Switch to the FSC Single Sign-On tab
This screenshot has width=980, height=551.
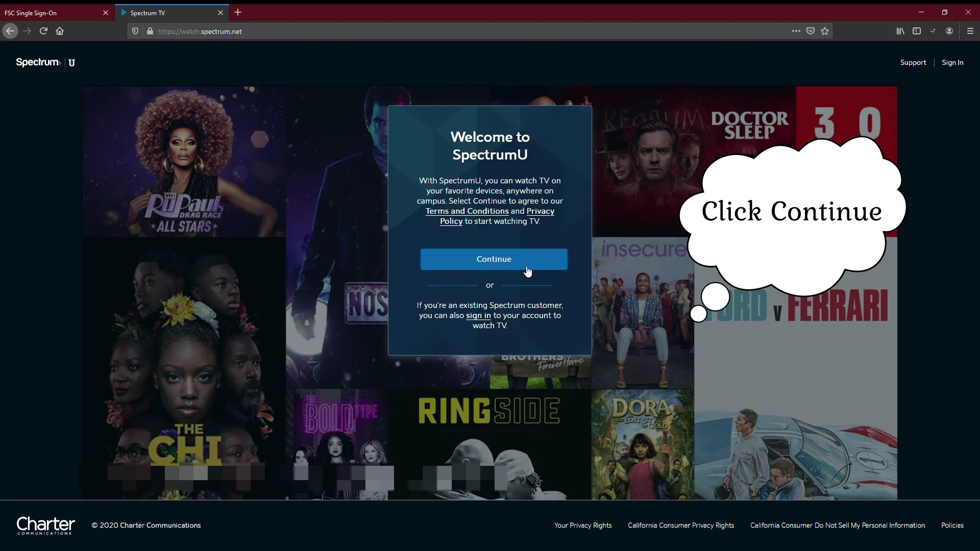coord(51,13)
